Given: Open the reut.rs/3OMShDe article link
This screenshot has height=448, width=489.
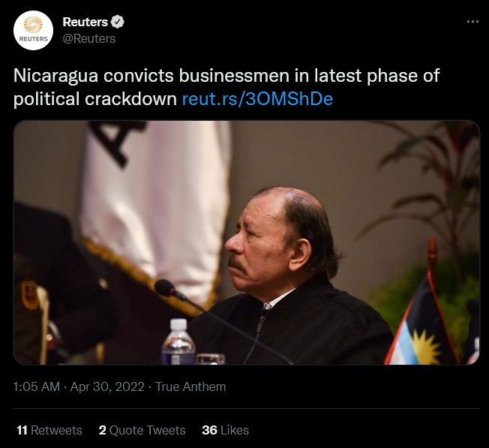Looking at the screenshot, I should pyautogui.click(x=257, y=99).
